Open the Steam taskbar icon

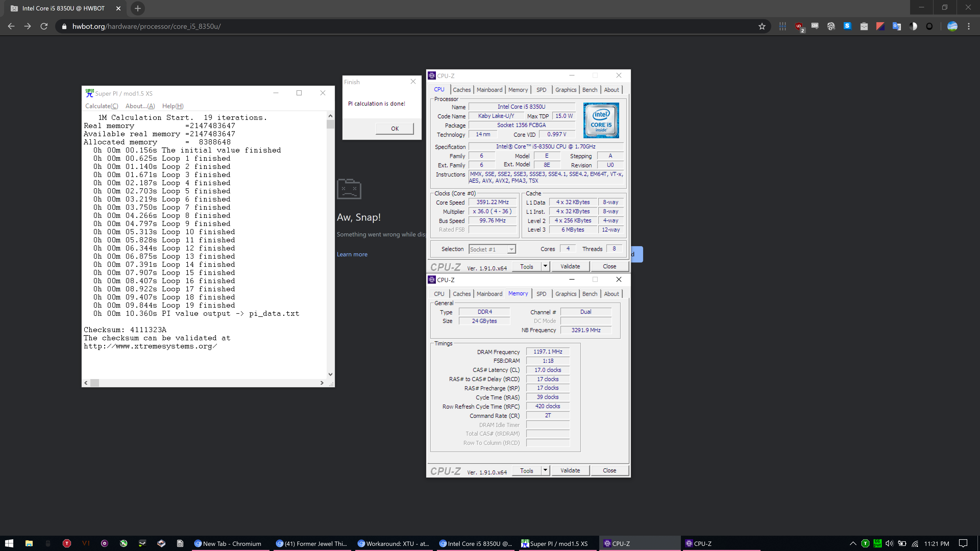(142, 543)
